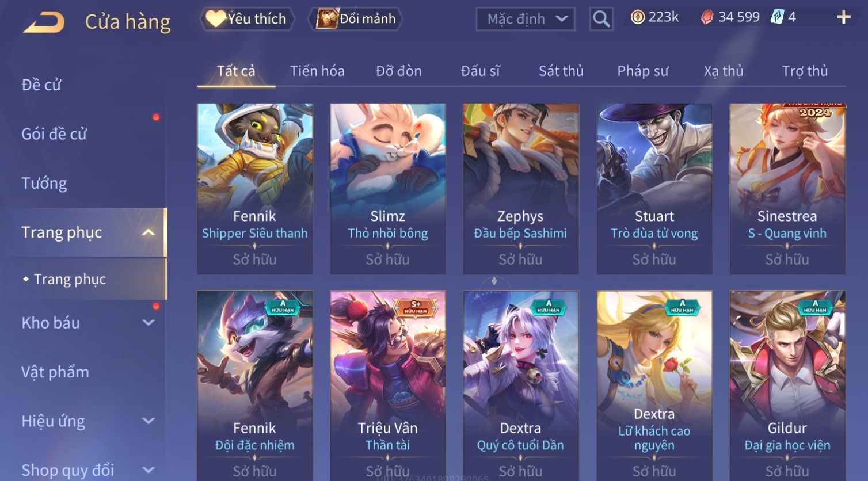Expand the Hiệu ứng sidebar section
Viewport: 868px width, 481px height.
[x=148, y=421]
